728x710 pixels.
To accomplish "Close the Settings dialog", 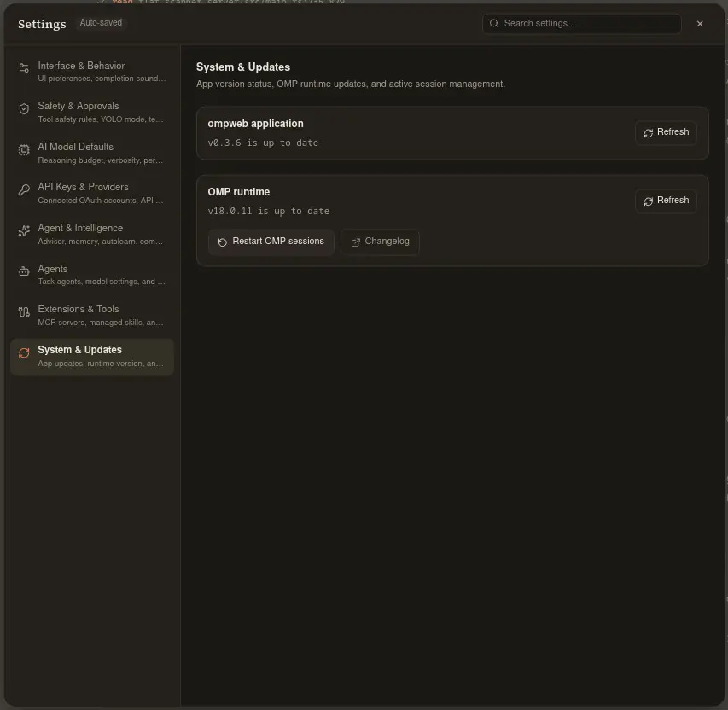I will coord(700,24).
